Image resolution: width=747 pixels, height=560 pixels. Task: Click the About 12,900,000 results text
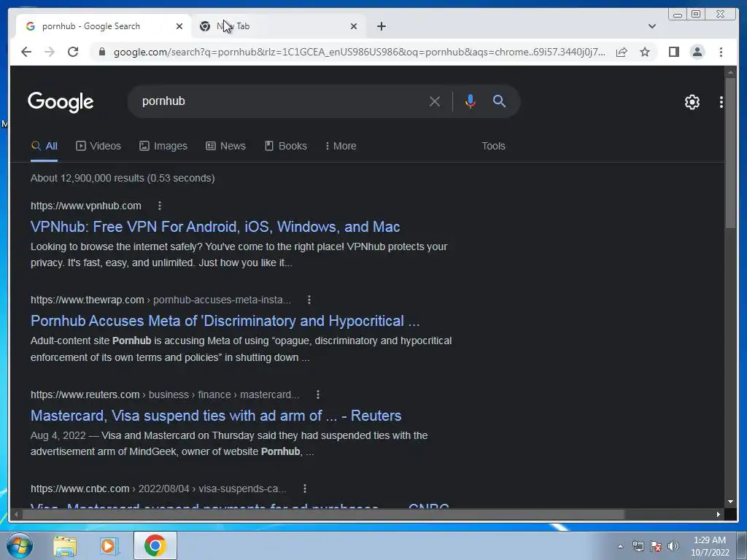click(x=123, y=178)
